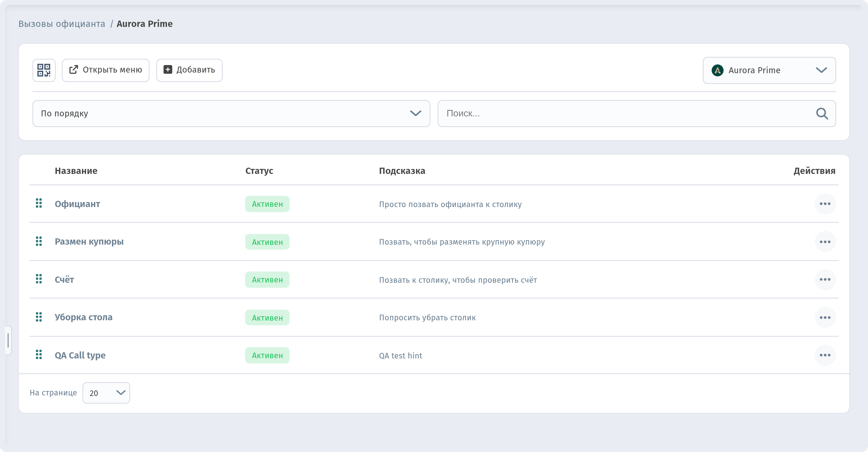868x452 pixels.
Task: Click the Действия column header
Action: 815,171
